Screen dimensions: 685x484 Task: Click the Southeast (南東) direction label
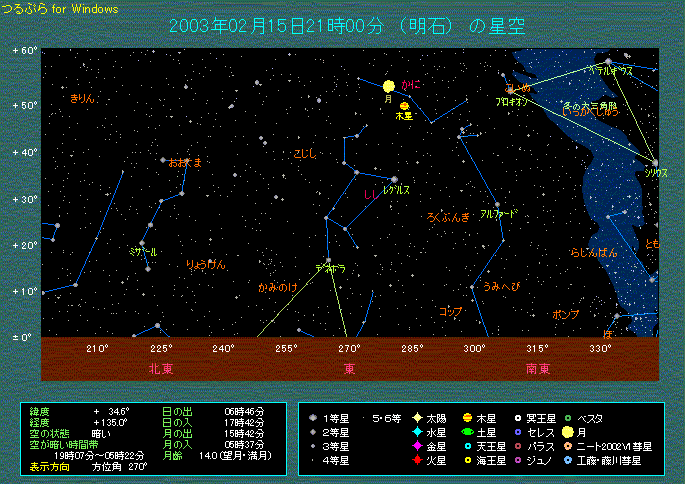pyautogui.click(x=537, y=368)
